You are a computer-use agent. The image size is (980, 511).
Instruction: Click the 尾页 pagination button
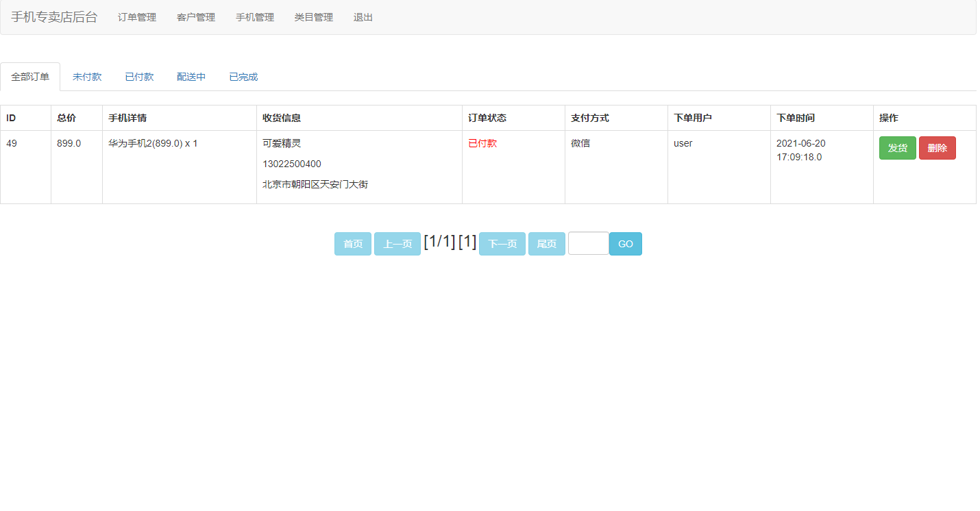(546, 243)
